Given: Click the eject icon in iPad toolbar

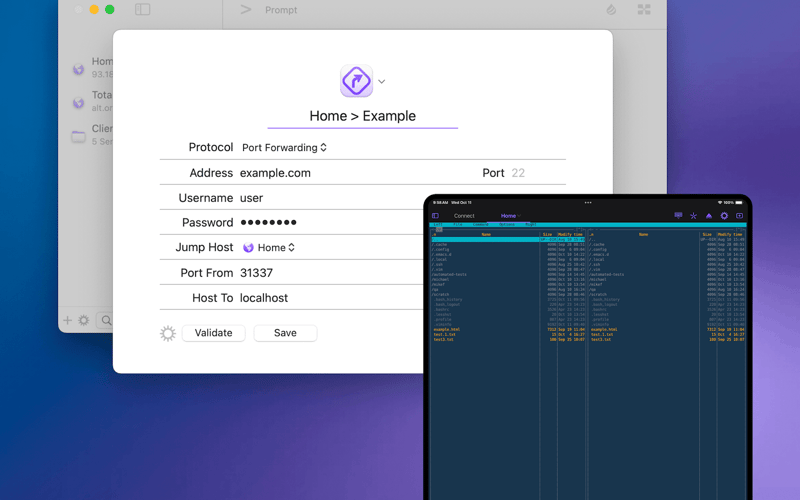Looking at the screenshot, I should [x=709, y=216].
